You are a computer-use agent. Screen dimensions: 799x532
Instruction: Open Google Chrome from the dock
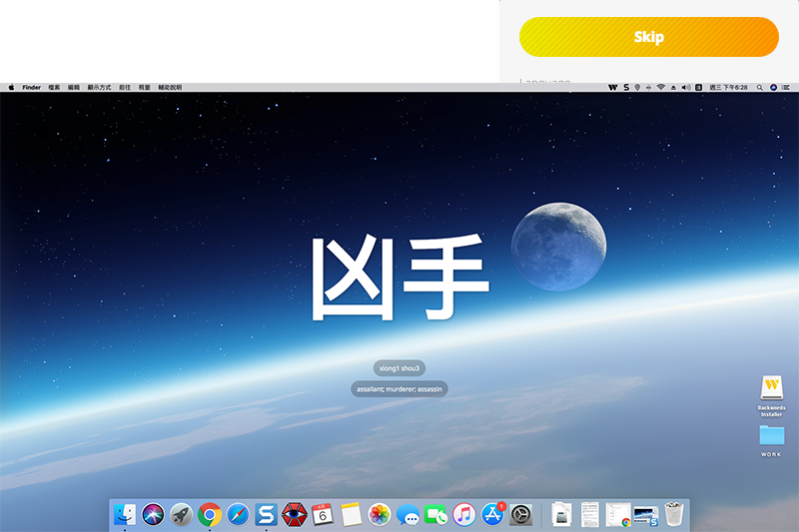(210, 515)
